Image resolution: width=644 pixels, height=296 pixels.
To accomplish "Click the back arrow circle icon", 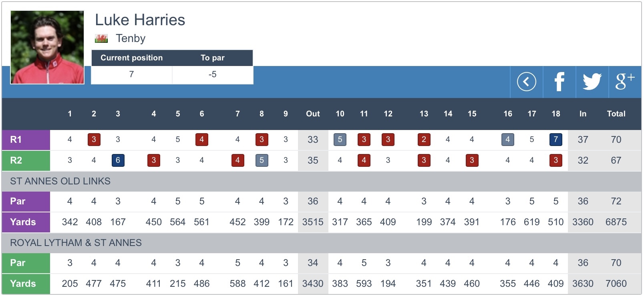I will (x=526, y=82).
